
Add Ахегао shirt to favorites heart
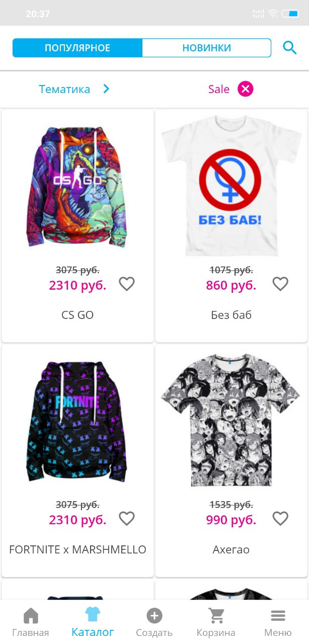pos(280,518)
